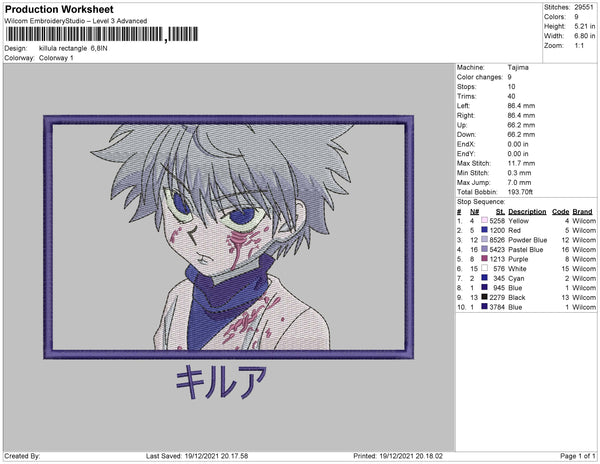Click the Cyan 345 color swatch
This screenshot has width=600, height=464.
484,278
